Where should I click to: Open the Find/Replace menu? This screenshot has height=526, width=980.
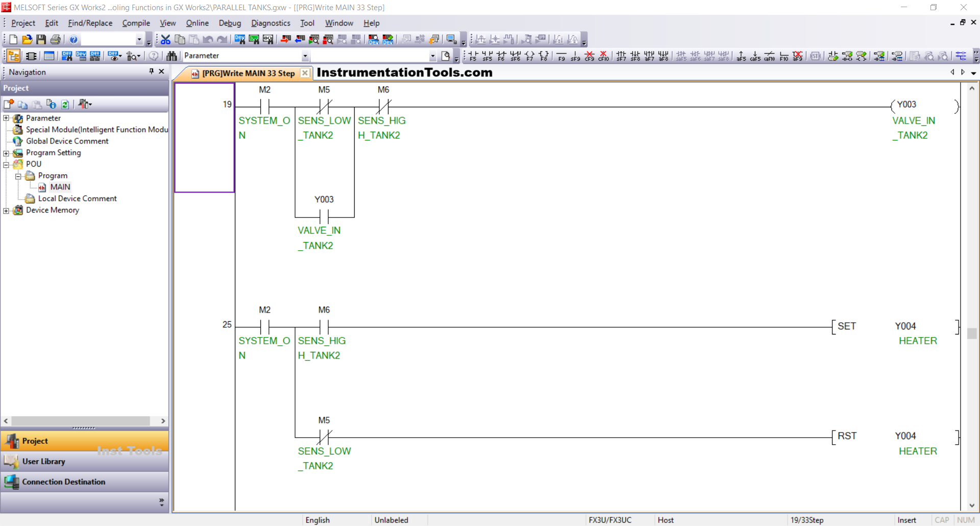[90, 23]
